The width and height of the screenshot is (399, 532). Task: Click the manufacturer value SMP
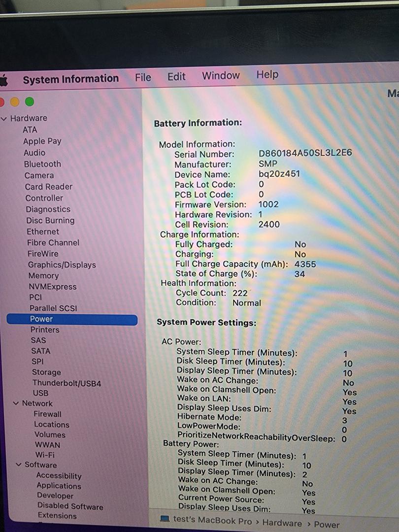(267, 164)
